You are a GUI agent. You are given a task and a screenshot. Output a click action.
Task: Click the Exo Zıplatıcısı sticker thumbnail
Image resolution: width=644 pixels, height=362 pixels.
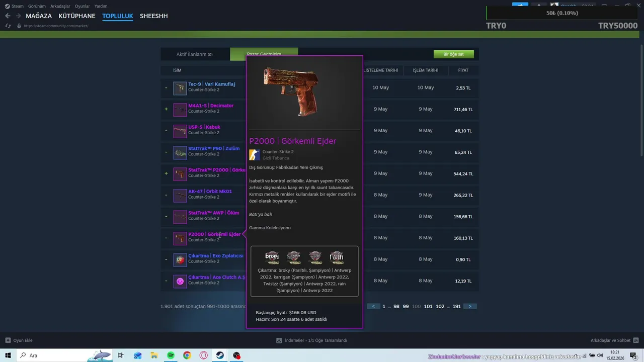180,259
